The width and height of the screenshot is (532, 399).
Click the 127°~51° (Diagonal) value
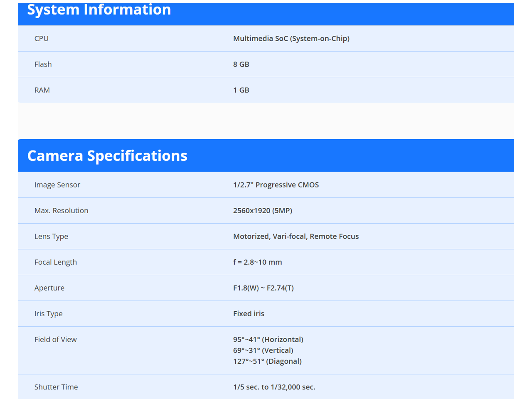(267, 361)
